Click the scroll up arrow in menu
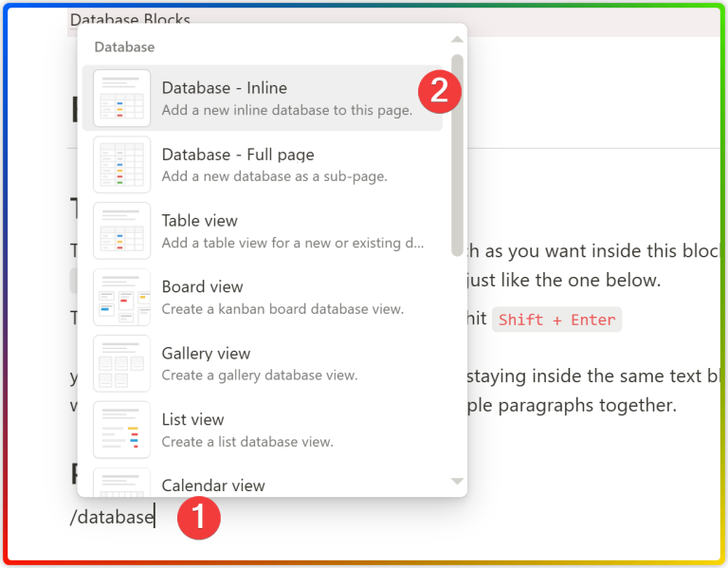 click(x=457, y=40)
